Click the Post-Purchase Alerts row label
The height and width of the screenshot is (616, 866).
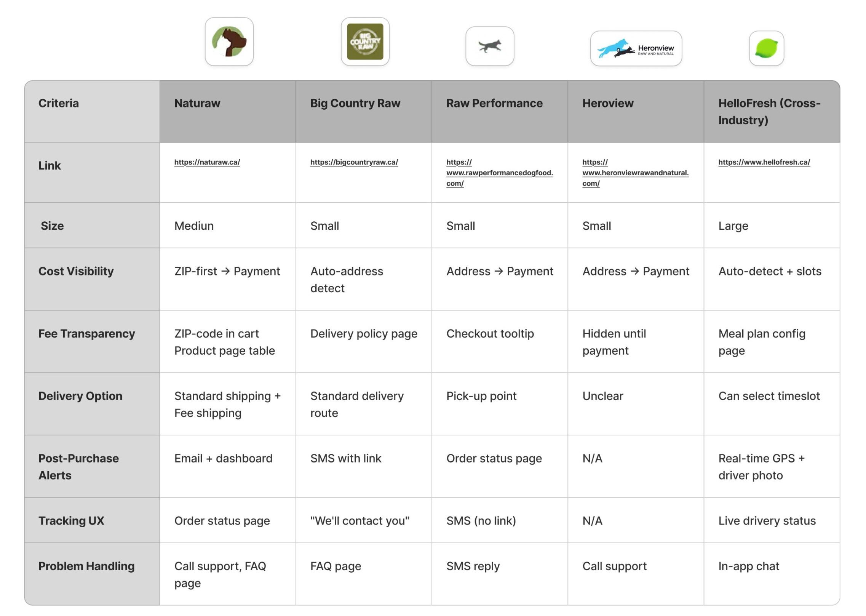click(78, 467)
